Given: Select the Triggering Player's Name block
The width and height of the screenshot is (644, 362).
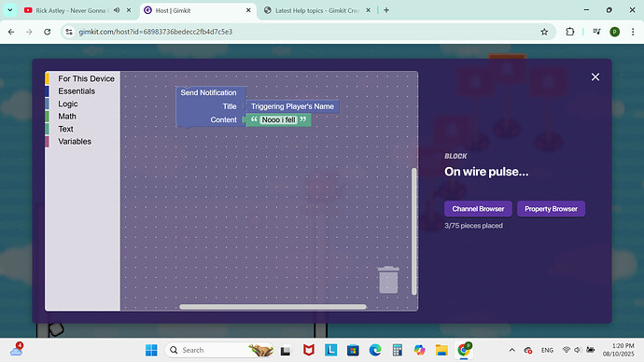Looking at the screenshot, I should click(x=292, y=106).
